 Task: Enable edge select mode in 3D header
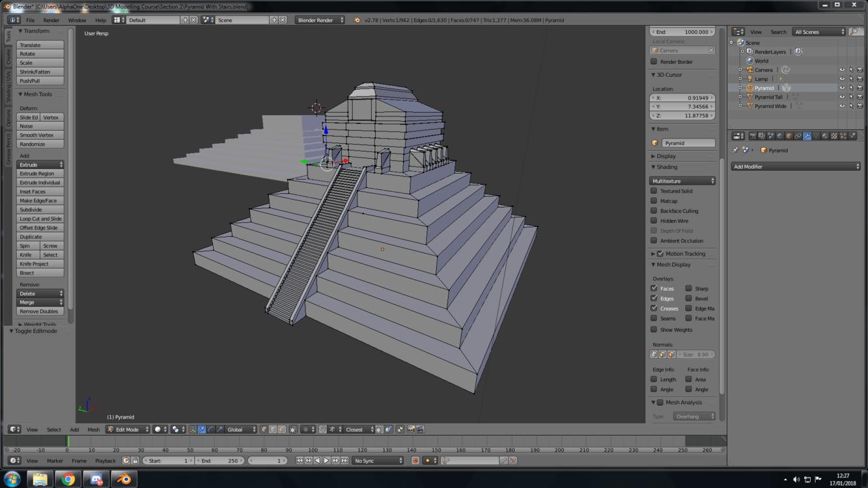(273, 429)
